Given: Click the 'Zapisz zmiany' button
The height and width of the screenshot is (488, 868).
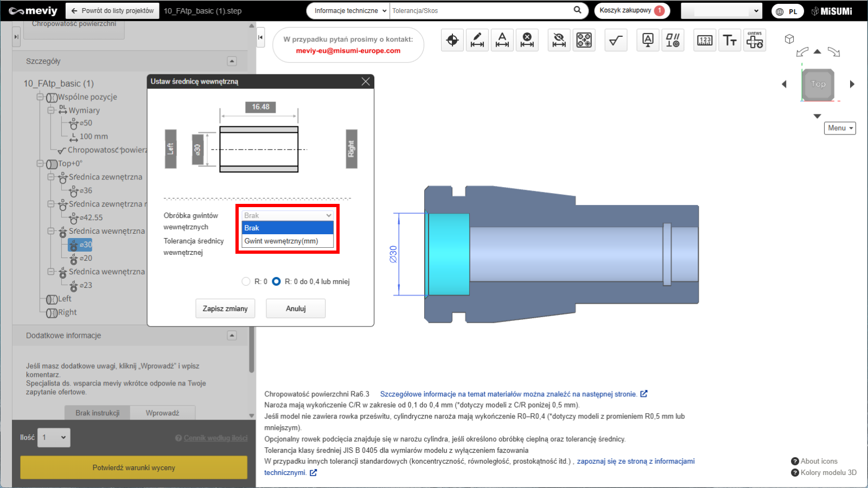Looking at the screenshot, I should (225, 309).
